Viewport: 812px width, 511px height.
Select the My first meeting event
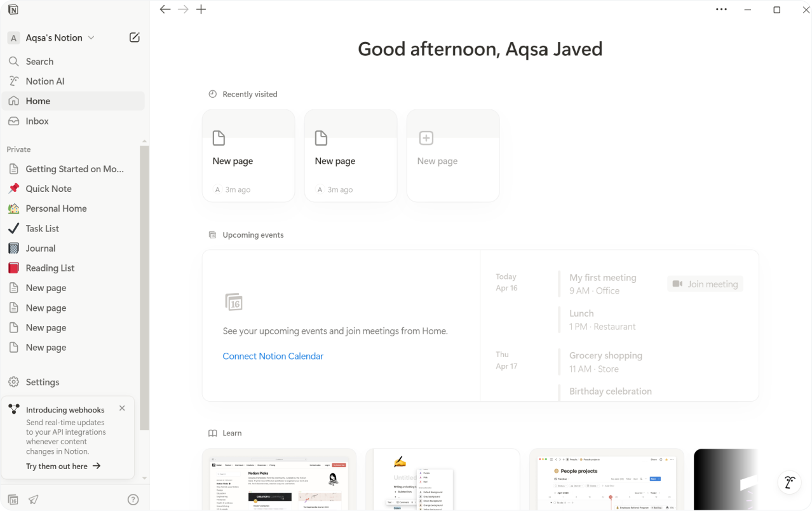pyautogui.click(x=603, y=284)
